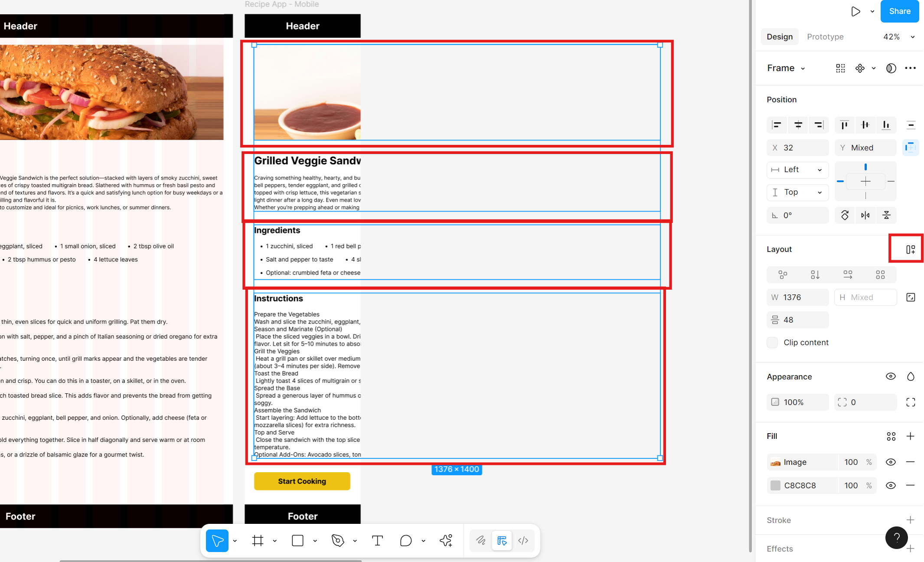Image resolution: width=924 pixels, height=562 pixels.
Task: Click the Share button
Action: pyautogui.click(x=899, y=11)
